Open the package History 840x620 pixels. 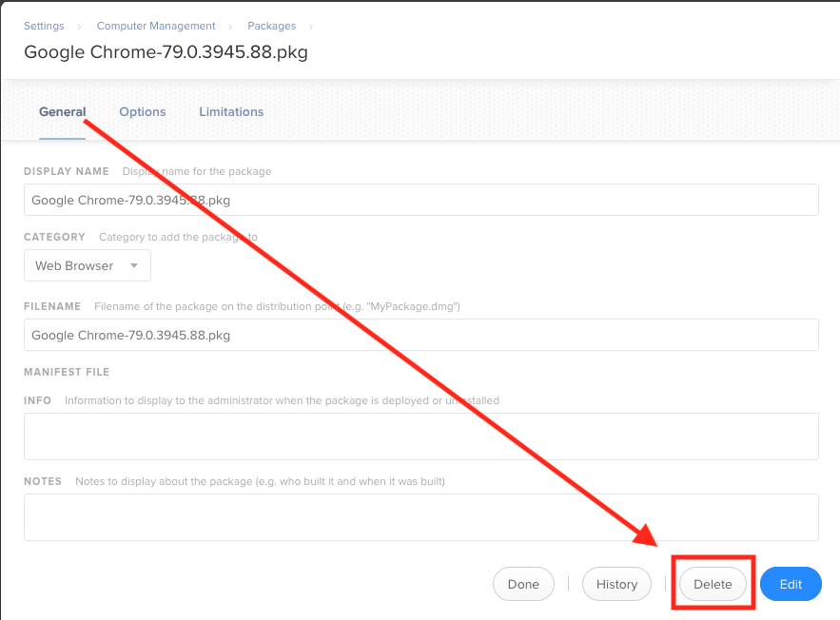tap(616, 584)
